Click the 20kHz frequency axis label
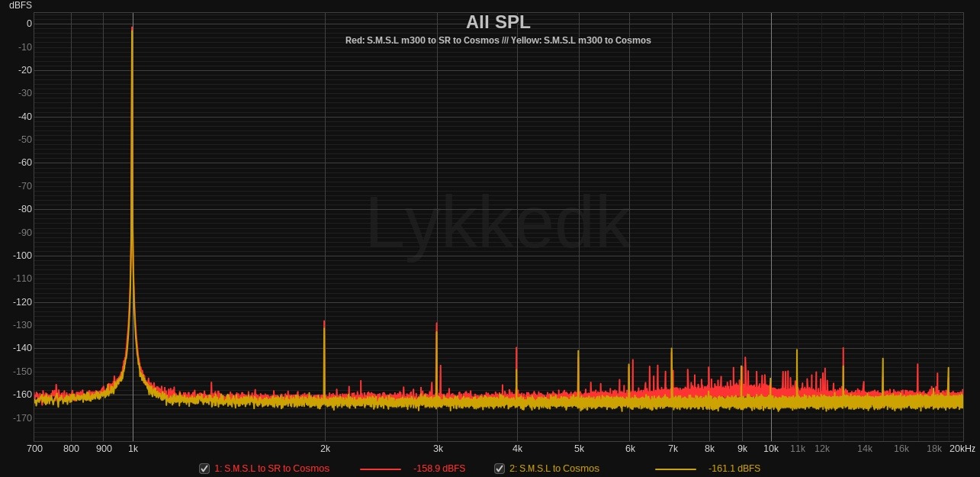980x477 pixels. coord(962,449)
